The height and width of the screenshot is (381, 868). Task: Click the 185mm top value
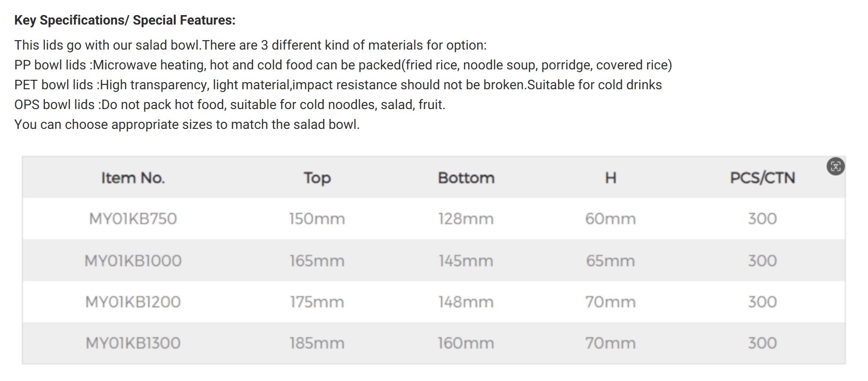pos(317,343)
